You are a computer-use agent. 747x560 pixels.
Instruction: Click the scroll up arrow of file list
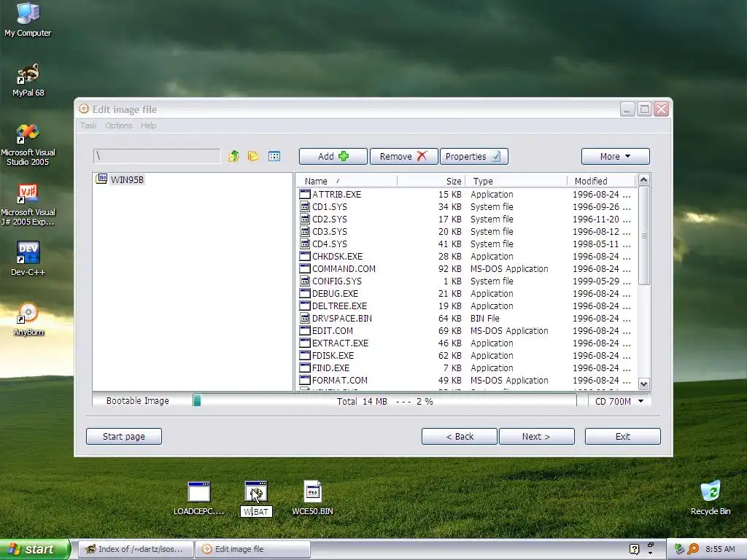coord(643,180)
